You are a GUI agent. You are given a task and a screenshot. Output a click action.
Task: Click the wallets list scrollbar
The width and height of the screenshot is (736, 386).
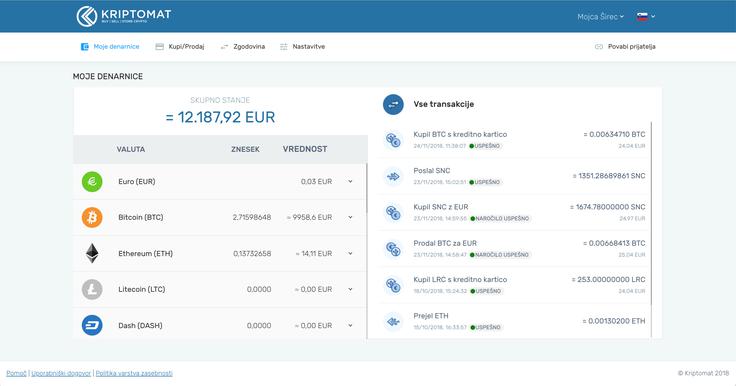tap(367, 188)
